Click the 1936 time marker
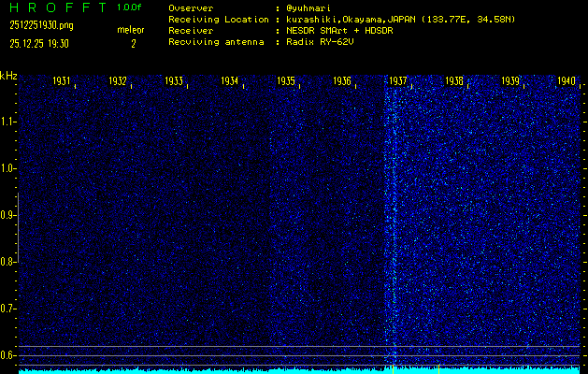 (341, 81)
